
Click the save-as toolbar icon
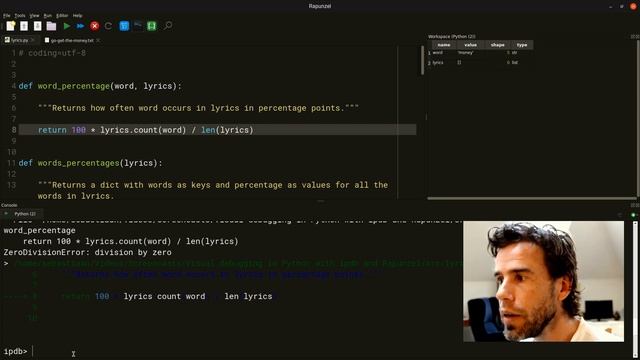38,26
